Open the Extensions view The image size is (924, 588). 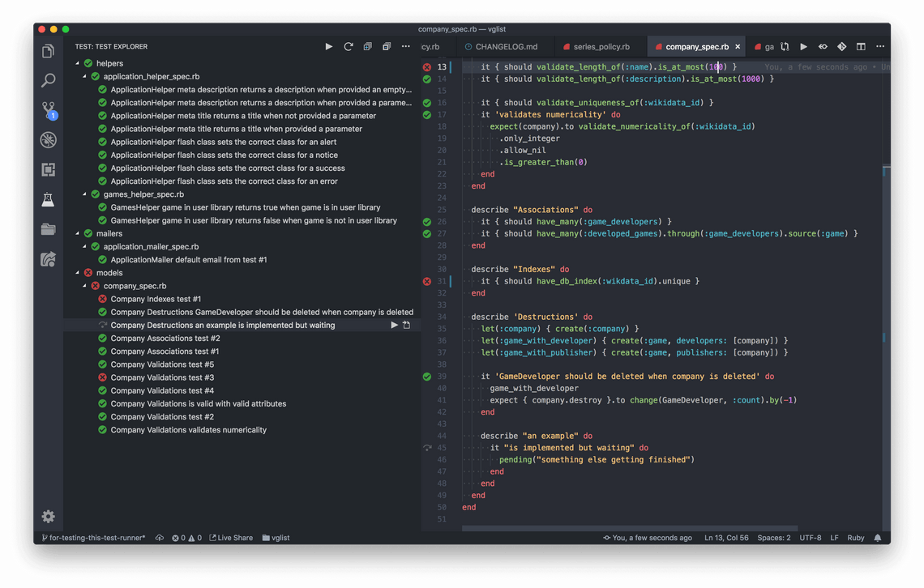[49, 169]
